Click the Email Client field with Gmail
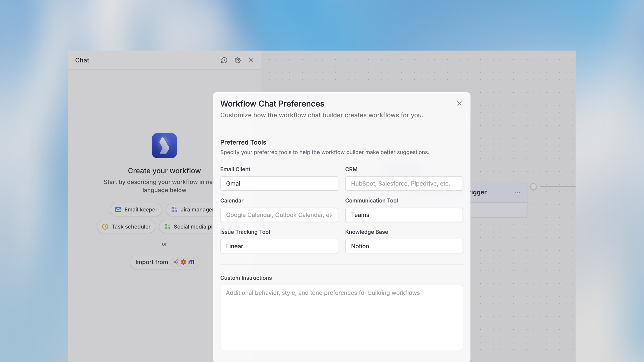This screenshot has height=362, width=644. click(x=279, y=184)
